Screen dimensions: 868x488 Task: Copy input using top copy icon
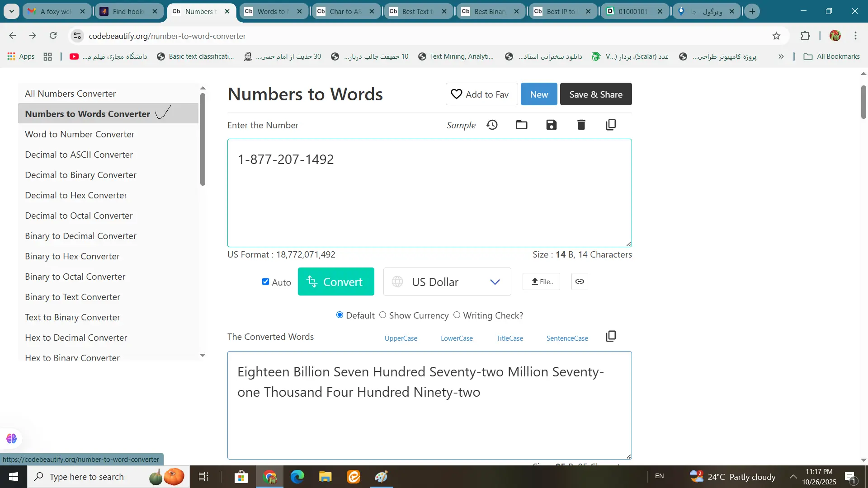coord(611,125)
